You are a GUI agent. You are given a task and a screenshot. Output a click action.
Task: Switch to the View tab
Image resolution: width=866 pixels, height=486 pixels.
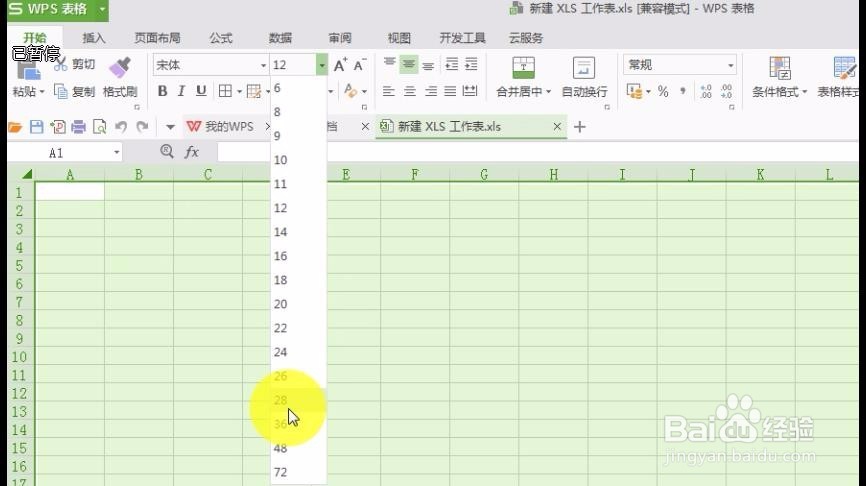click(x=399, y=38)
